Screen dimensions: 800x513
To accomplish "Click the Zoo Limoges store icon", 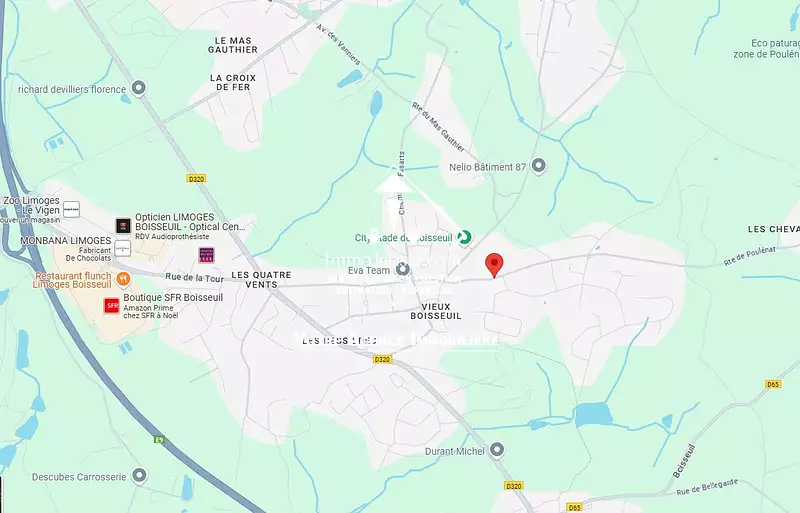I will pyautogui.click(x=71, y=209).
